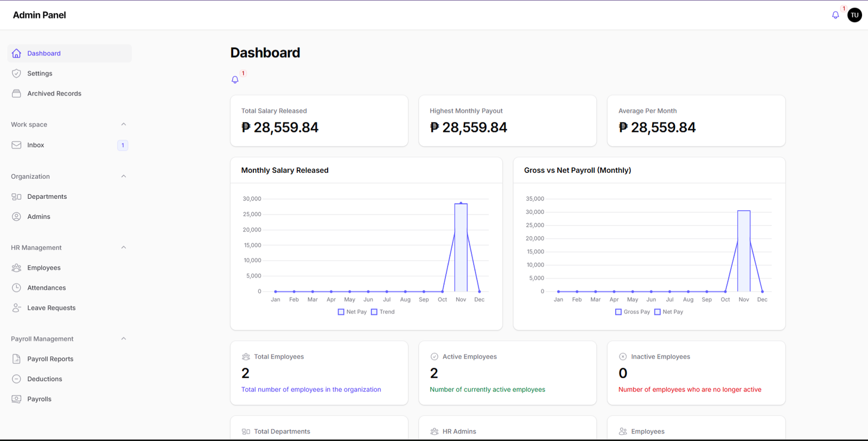Click the bell icon below Dashboard title

pyautogui.click(x=235, y=80)
